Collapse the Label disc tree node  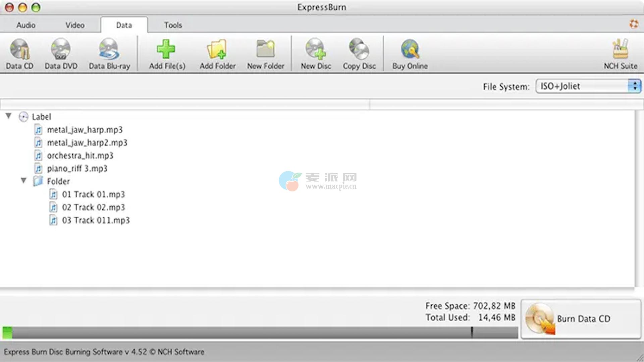tap(9, 116)
